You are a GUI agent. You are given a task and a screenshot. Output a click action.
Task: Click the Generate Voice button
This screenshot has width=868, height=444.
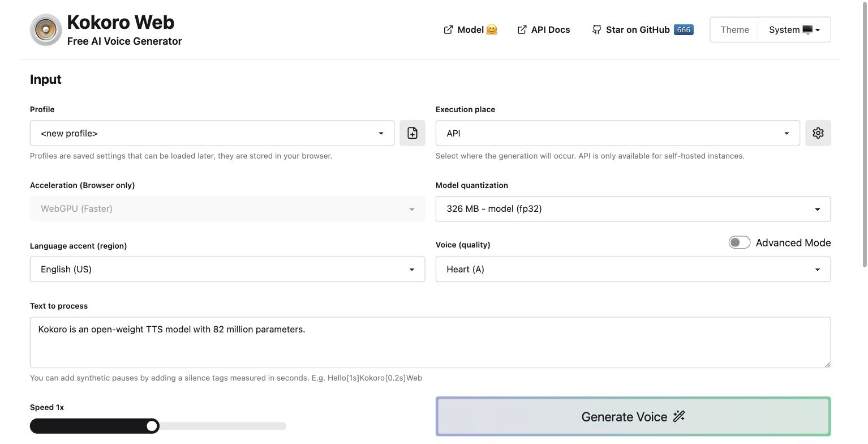633,417
